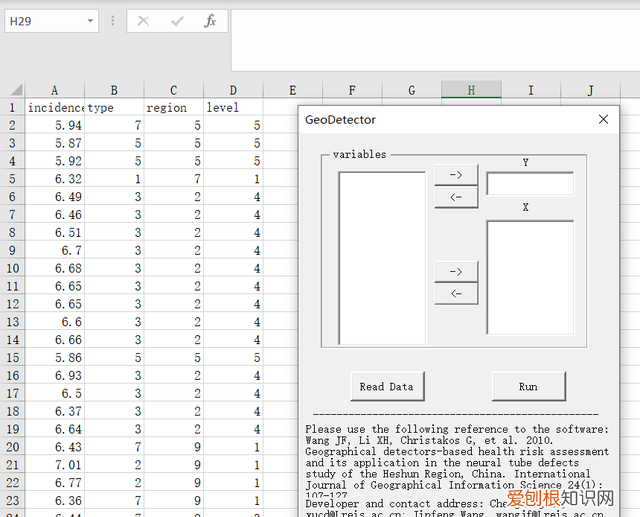Click the Run button in GeoDetector
This screenshot has width=640, height=517.
click(528, 387)
